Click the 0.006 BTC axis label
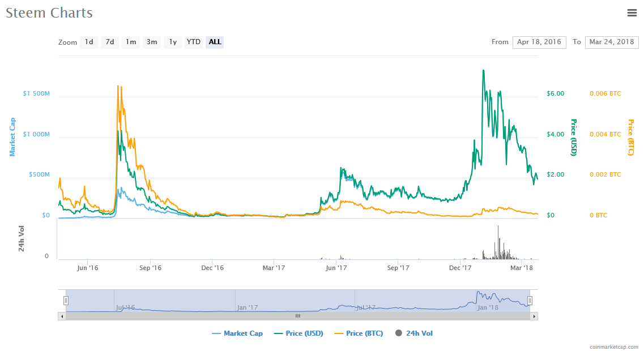The image size is (644, 351). point(605,93)
